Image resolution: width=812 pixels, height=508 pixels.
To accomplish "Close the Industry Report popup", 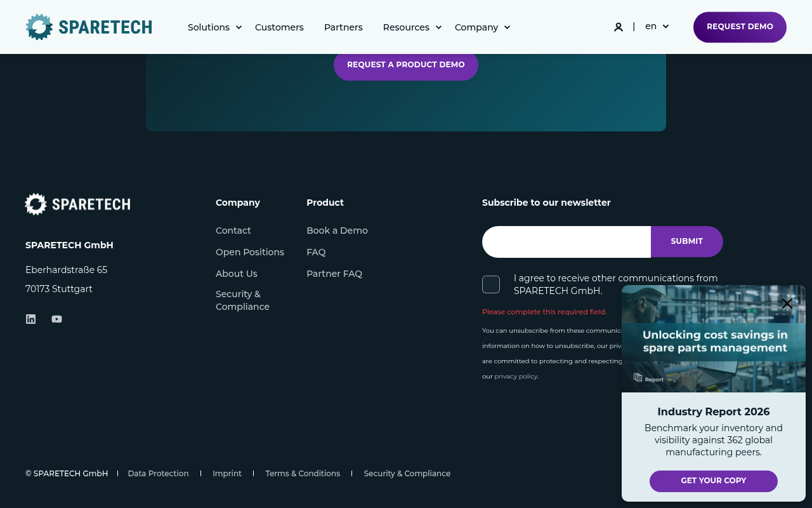I will (x=787, y=304).
